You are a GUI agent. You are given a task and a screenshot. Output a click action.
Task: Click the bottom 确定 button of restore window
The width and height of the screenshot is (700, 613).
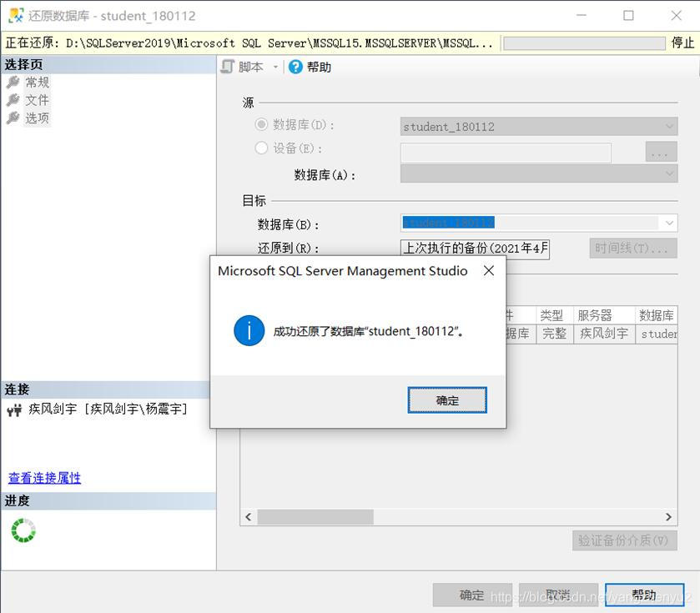472,595
